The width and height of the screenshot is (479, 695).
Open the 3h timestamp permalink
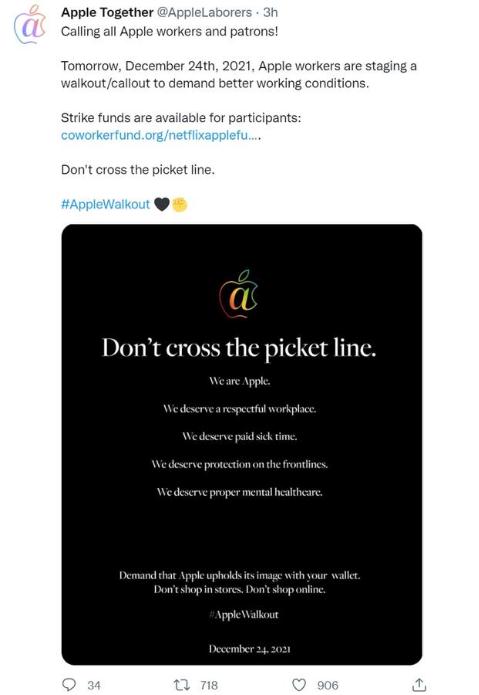pyautogui.click(x=270, y=12)
